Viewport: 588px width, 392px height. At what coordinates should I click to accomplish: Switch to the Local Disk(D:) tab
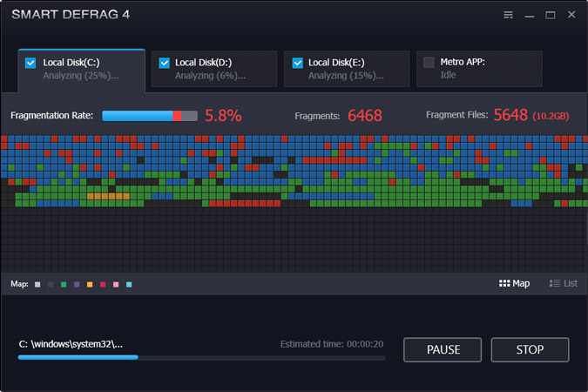click(214, 69)
